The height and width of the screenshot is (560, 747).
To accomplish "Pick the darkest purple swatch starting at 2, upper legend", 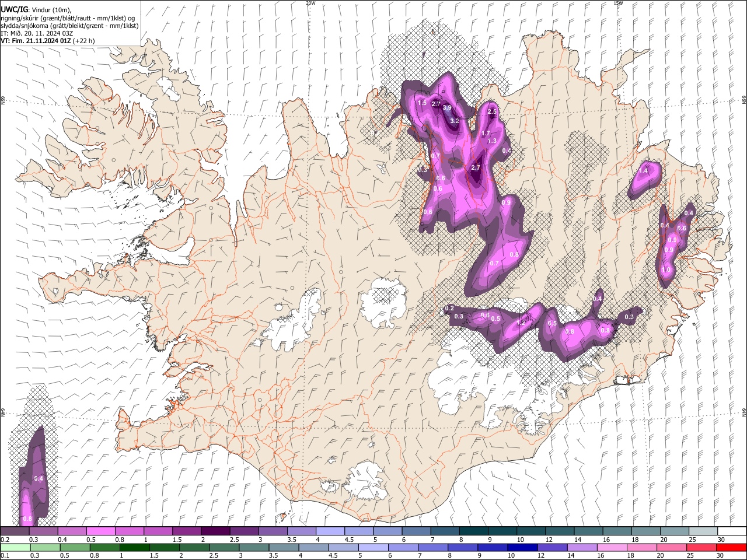I will pyautogui.click(x=215, y=531).
